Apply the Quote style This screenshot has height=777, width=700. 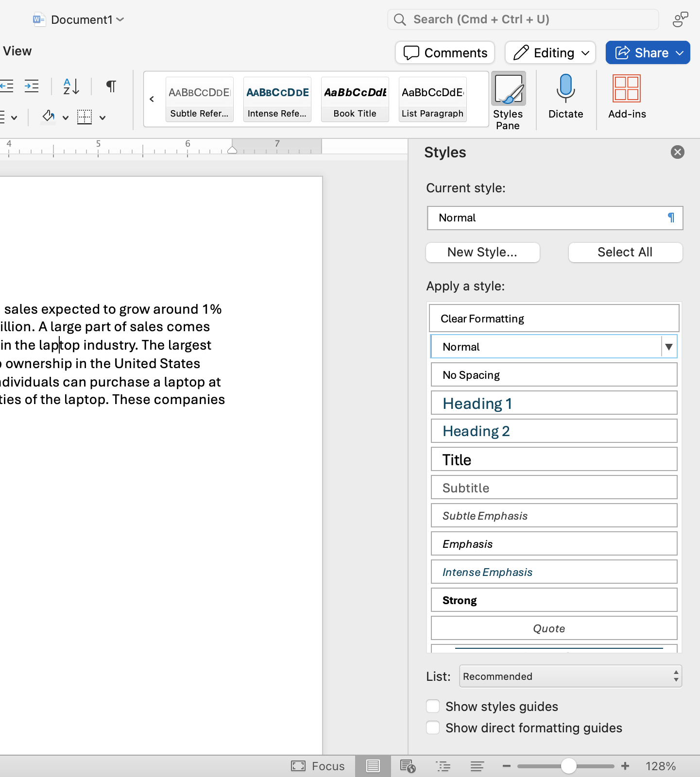pos(554,628)
